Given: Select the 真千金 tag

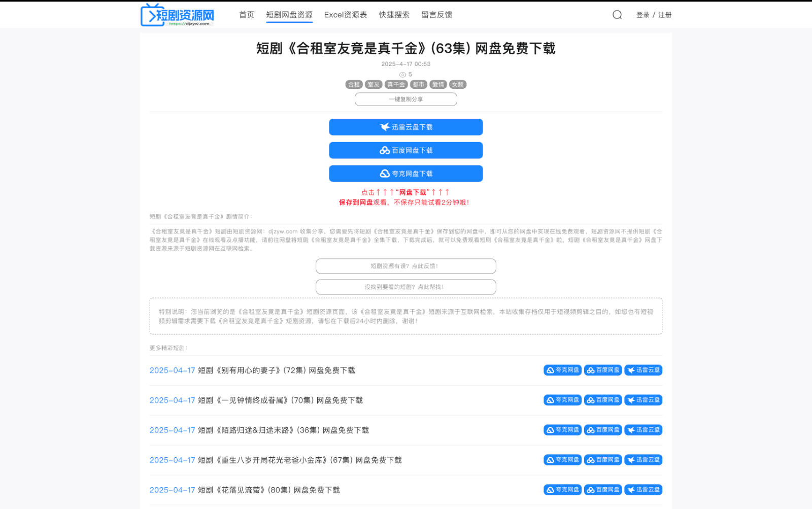Looking at the screenshot, I should coord(396,84).
